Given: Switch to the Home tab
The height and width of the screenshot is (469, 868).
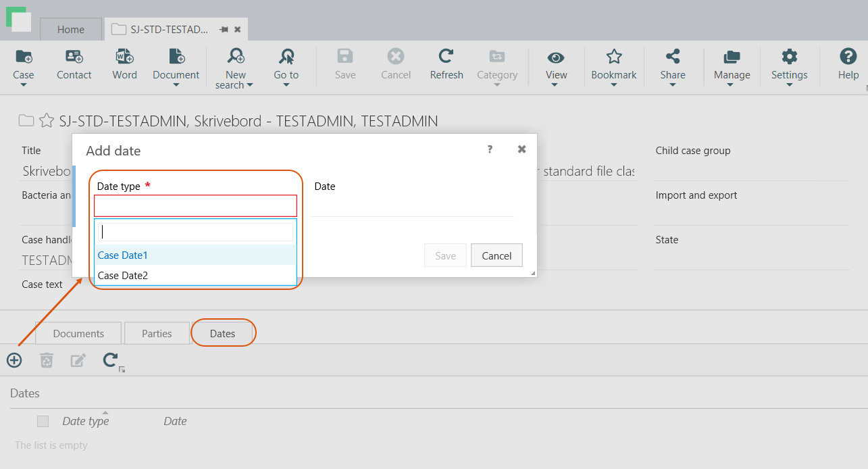Looking at the screenshot, I should pos(71,30).
